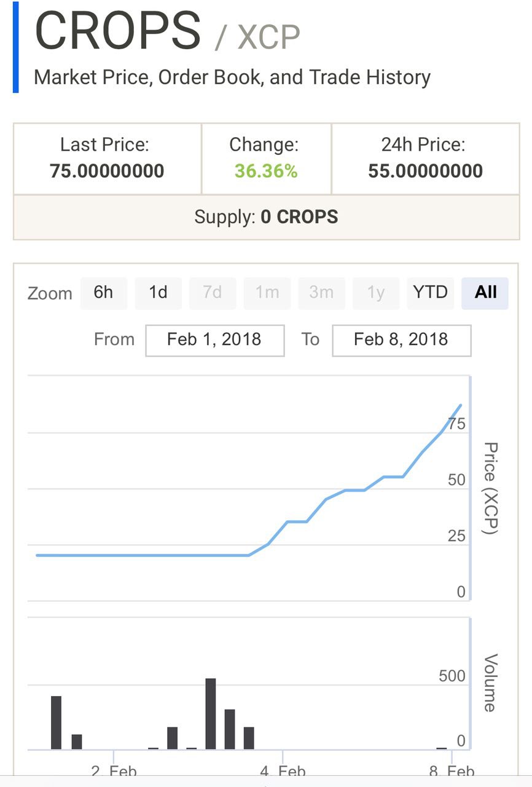Click the first volume bar on the left
The image size is (532, 787).
pos(56,722)
